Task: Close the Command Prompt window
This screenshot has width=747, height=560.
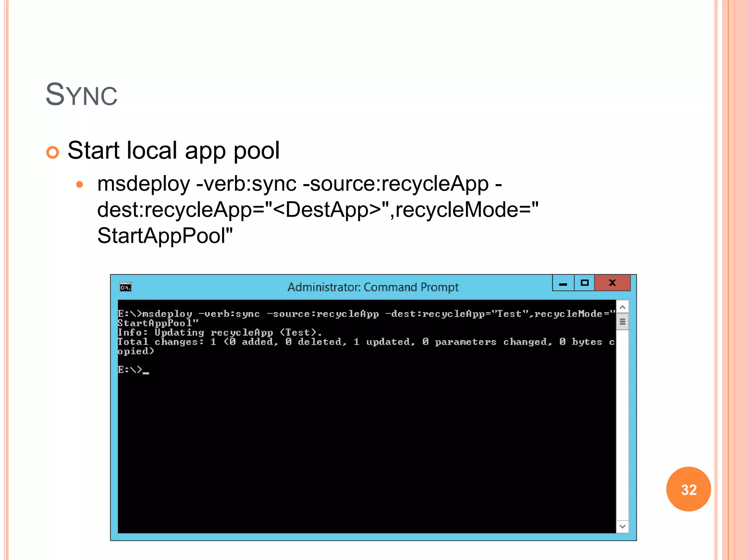Action: click(x=612, y=283)
